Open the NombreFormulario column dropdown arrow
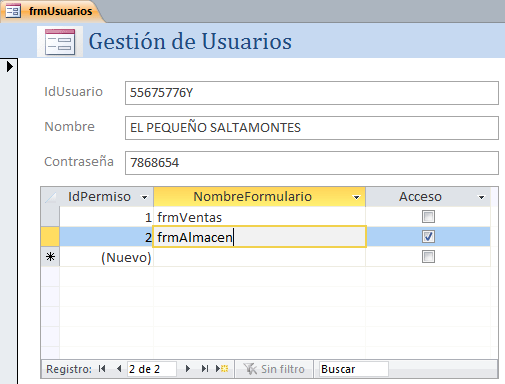The image size is (505, 384). pos(356,197)
